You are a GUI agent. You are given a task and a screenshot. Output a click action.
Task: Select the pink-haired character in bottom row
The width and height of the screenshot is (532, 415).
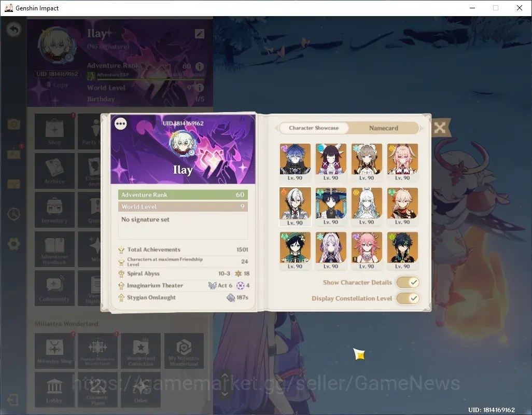tap(367, 251)
